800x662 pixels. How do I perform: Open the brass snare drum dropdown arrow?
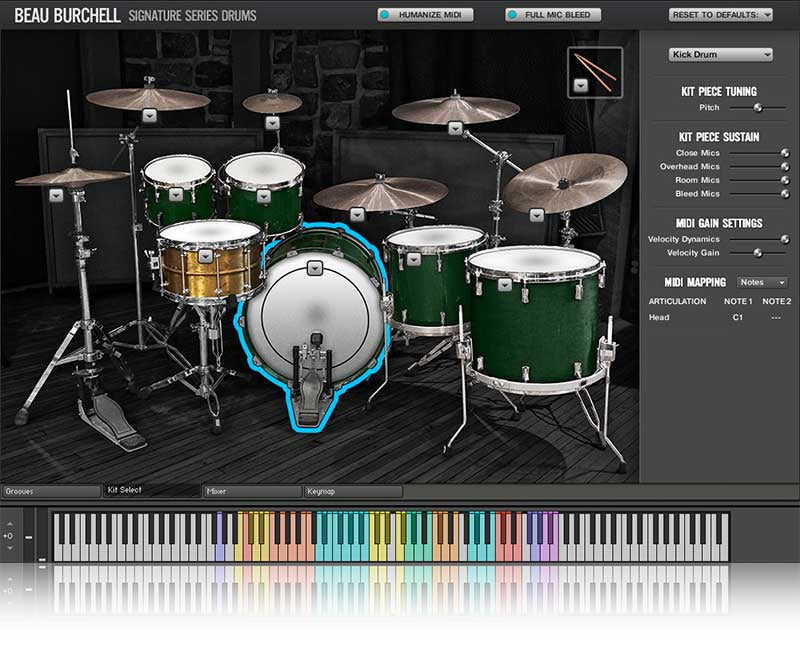click(x=205, y=256)
